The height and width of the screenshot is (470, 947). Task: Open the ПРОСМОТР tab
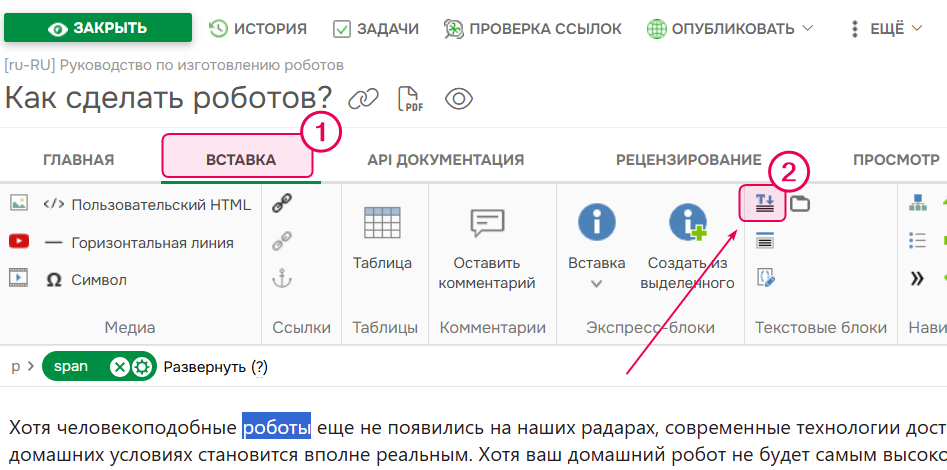(x=896, y=160)
